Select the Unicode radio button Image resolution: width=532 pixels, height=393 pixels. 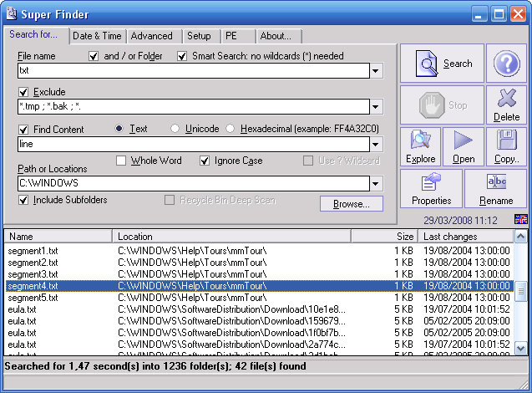click(175, 129)
